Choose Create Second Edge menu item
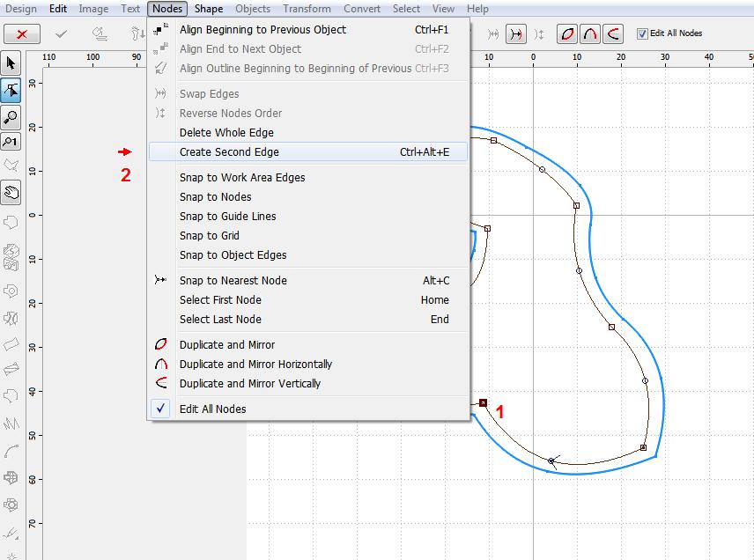 pyautogui.click(x=229, y=151)
